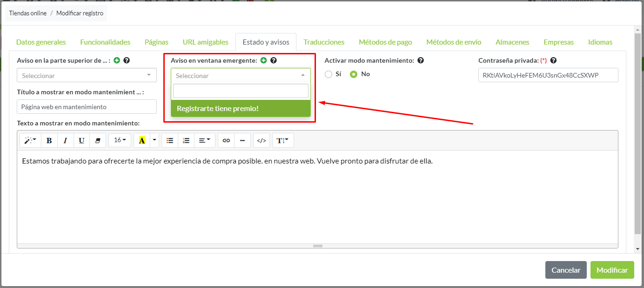The width and height of the screenshot is (644, 288).
Task: Insert a horizontal rule line
Action: click(x=242, y=140)
